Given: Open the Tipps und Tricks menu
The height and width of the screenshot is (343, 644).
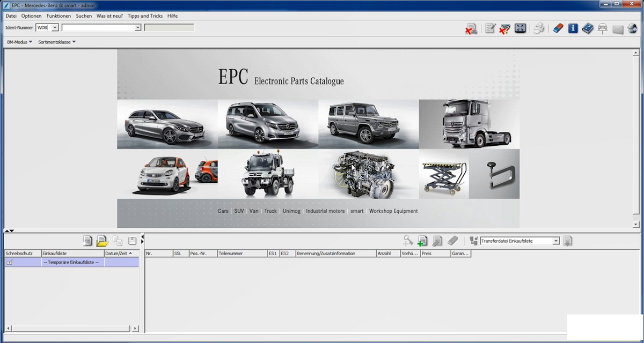Looking at the screenshot, I should tap(145, 16).
